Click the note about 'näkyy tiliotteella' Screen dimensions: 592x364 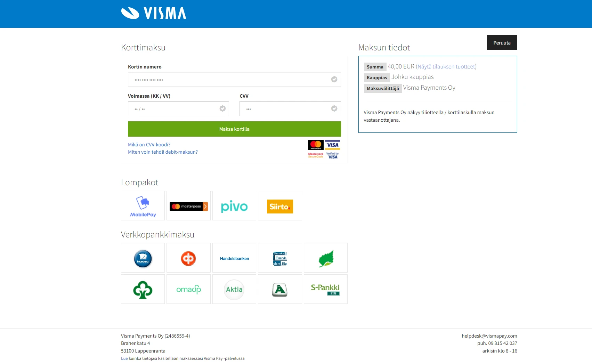[429, 116]
